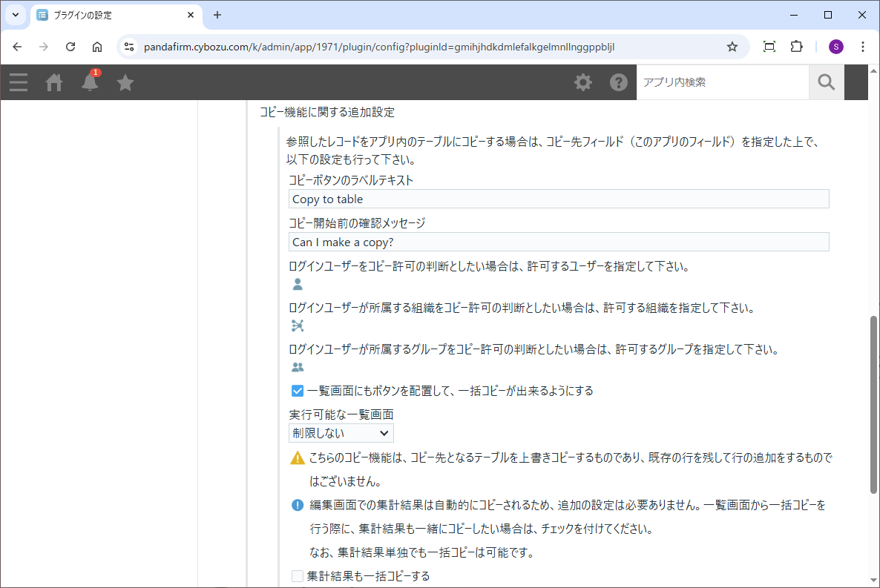Click the Copy to table label field
Screen dimensions: 880x588
click(558, 199)
